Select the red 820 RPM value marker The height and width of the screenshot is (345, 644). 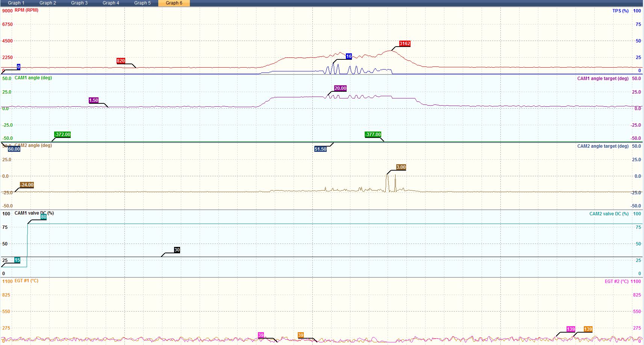(x=121, y=61)
